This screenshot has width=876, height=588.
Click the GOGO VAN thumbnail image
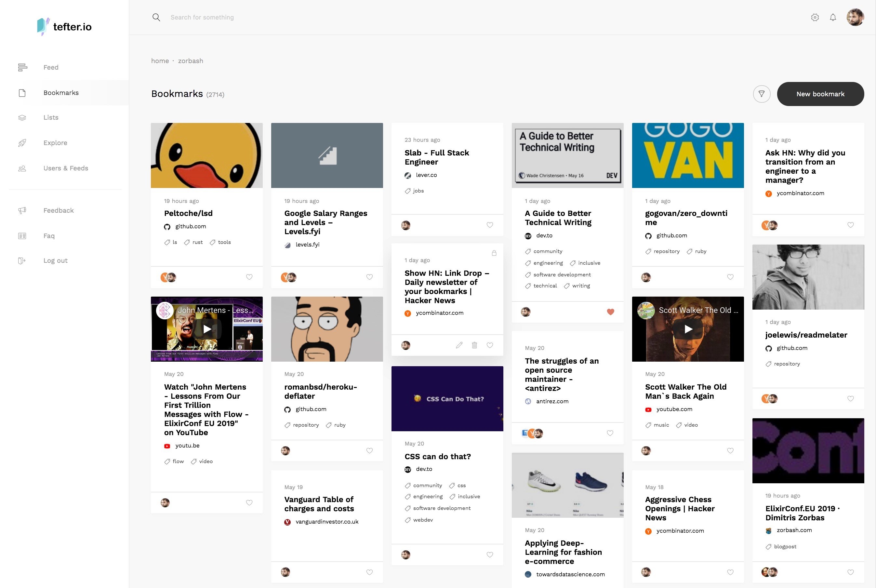point(688,155)
